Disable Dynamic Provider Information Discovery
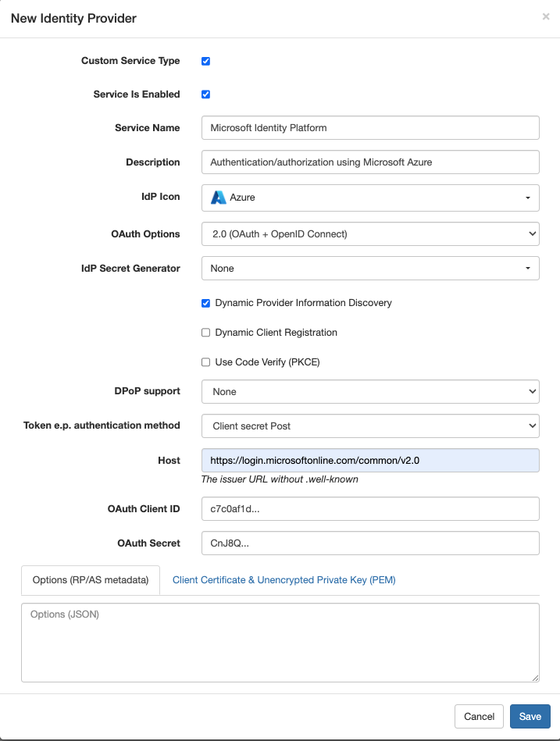The image size is (560, 741). 205,303
